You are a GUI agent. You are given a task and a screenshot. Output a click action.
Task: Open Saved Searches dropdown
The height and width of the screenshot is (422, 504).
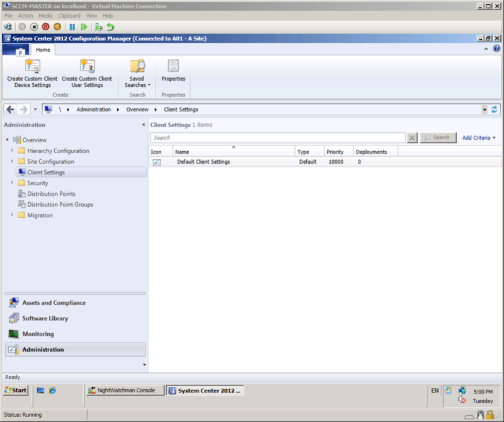[x=137, y=82]
